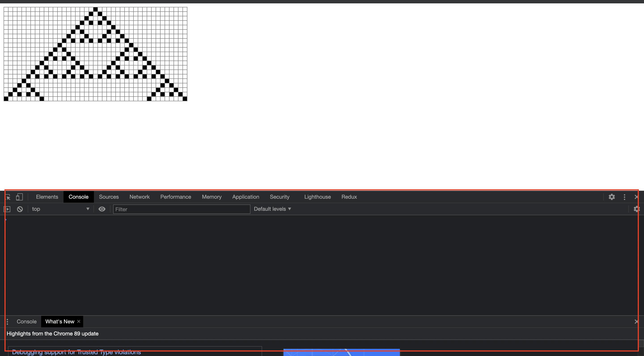Switch to the Elements tab
This screenshot has height=356, width=644.
pos(47,197)
